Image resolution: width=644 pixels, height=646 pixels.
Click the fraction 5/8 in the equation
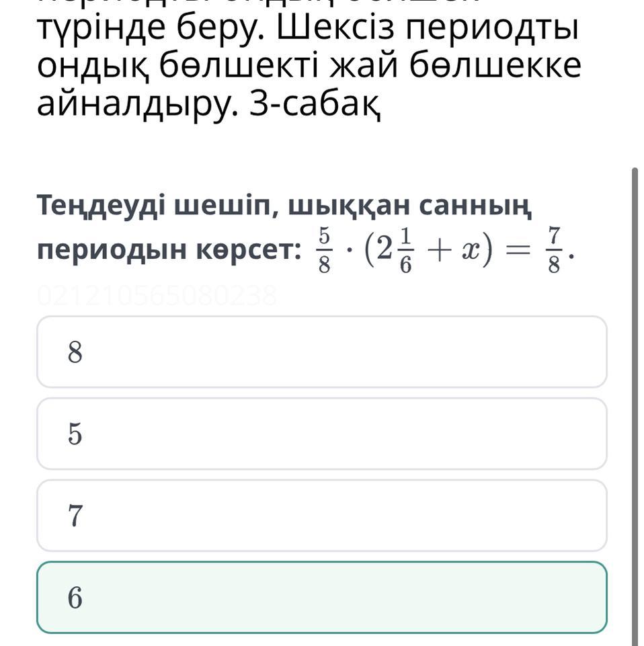point(324,249)
